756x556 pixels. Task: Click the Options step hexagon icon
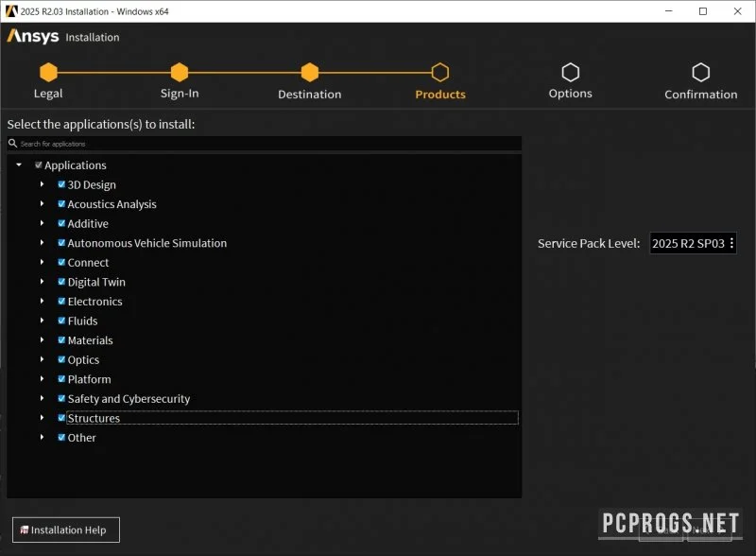coord(571,73)
